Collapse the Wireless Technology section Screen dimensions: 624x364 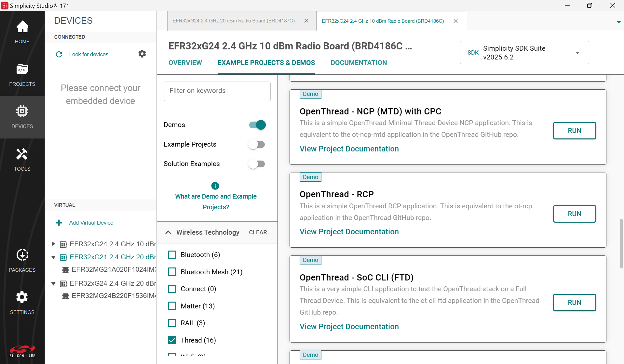click(x=168, y=232)
